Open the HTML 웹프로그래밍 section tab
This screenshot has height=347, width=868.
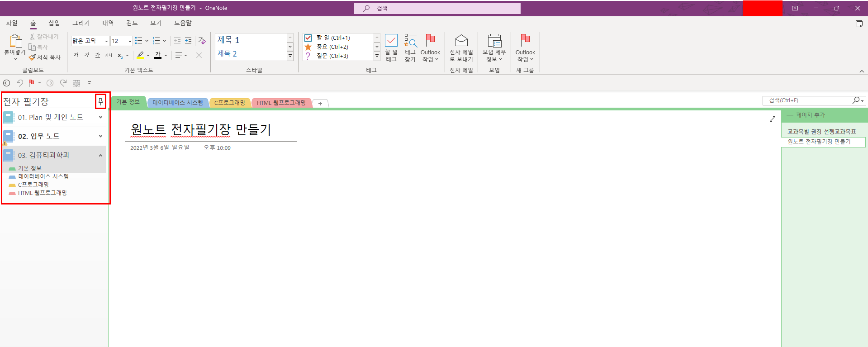tap(281, 103)
